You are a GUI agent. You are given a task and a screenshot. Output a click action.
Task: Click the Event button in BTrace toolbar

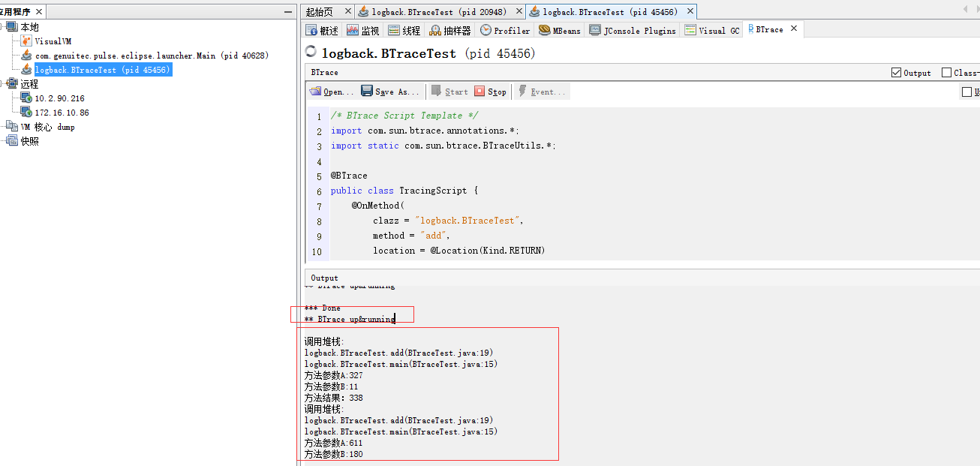pos(546,92)
